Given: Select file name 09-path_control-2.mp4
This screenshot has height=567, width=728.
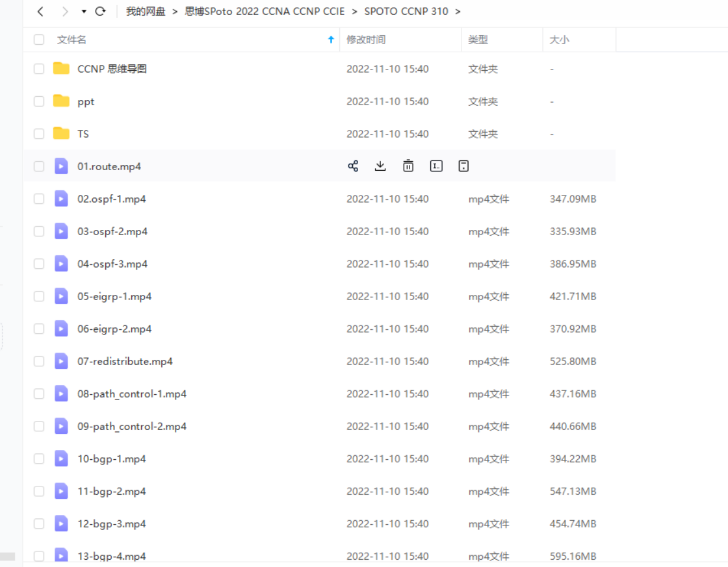Looking at the screenshot, I should pyautogui.click(x=132, y=427).
